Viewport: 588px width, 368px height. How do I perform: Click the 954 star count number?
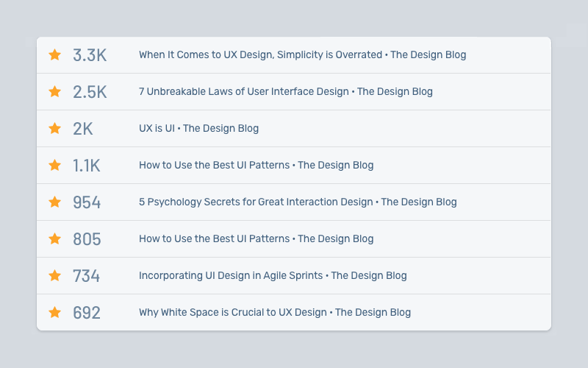87,202
